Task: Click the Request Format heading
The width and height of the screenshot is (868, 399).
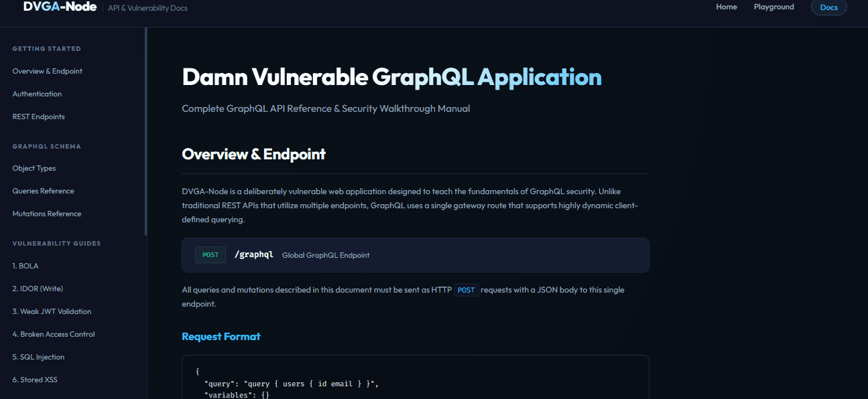Action: click(221, 336)
